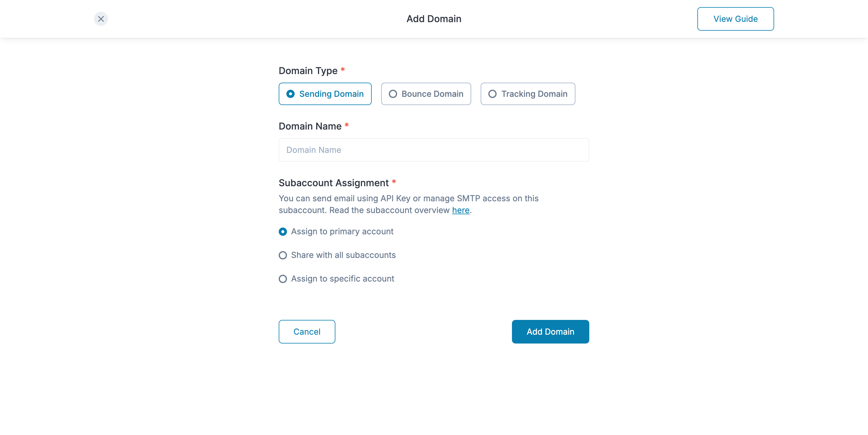This screenshot has height=435, width=868.
Task: Select Assign to primary account
Action: [283, 232]
